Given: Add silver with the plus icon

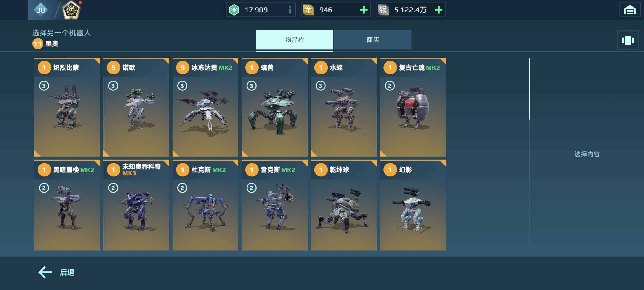Looking at the screenshot, I should click(438, 10).
